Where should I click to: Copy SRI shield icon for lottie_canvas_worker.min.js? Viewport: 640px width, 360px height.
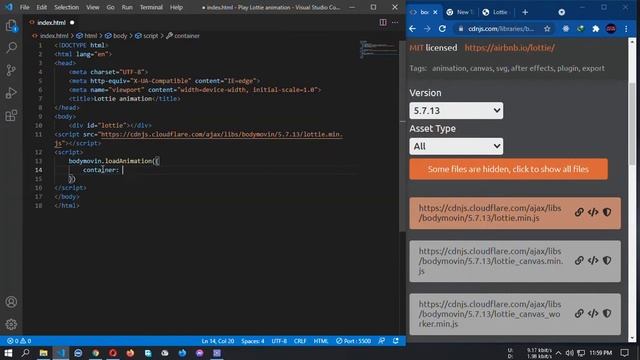[607, 313]
